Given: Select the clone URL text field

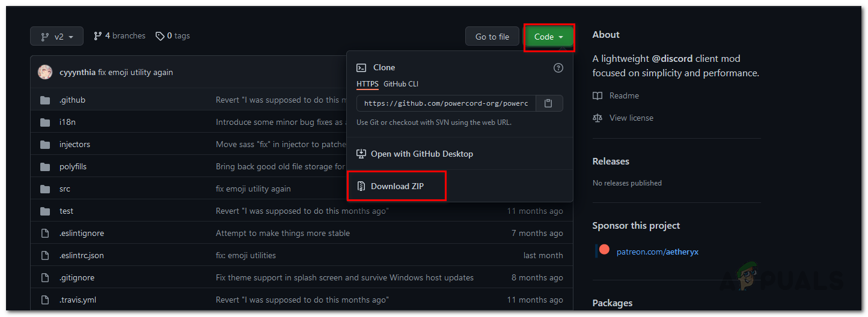Looking at the screenshot, I should [x=445, y=103].
